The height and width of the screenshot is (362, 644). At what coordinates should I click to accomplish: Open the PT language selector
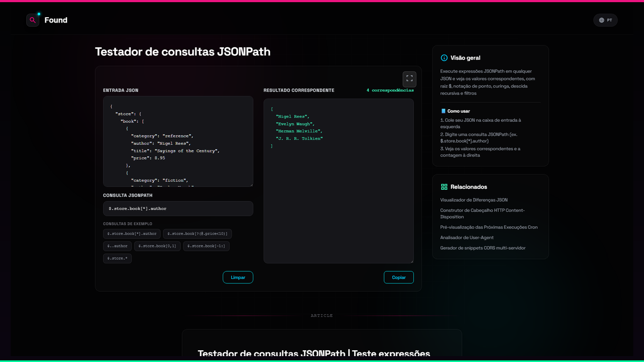point(605,20)
